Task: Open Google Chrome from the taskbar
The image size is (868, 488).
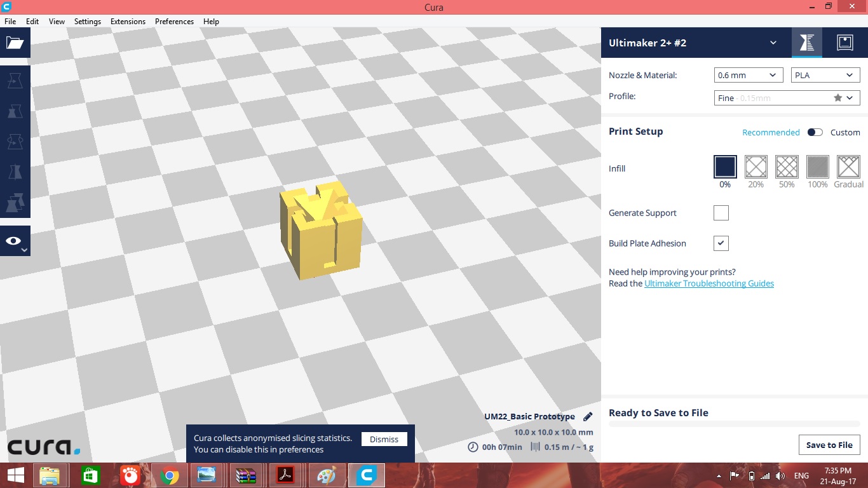Action: click(x=169, y=475)
